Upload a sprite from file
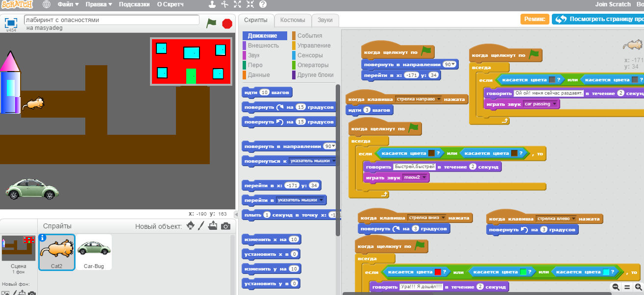 [213, 226]
